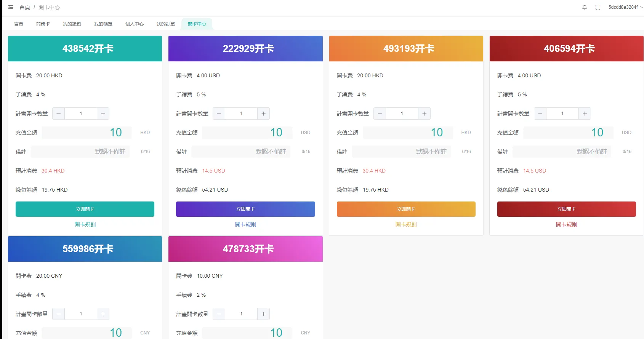
Task: Collapse the sidebar via hamburger icon
Action: point(11,7)
